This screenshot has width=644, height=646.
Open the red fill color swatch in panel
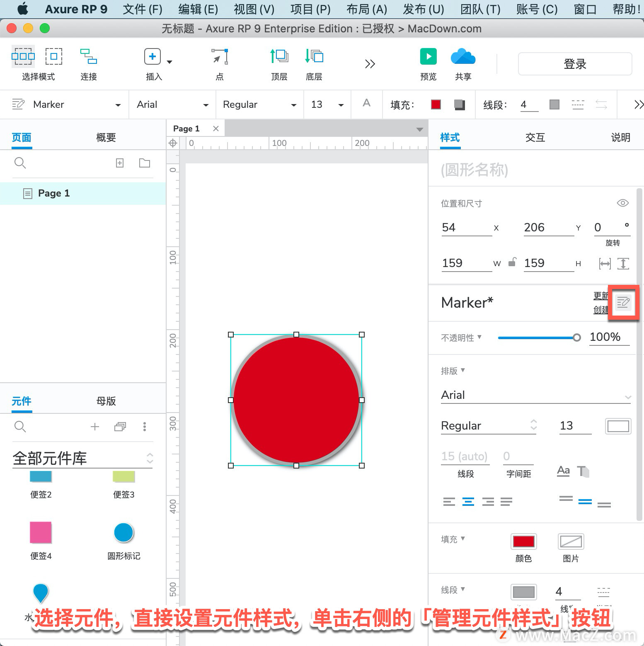coord(523,542)
